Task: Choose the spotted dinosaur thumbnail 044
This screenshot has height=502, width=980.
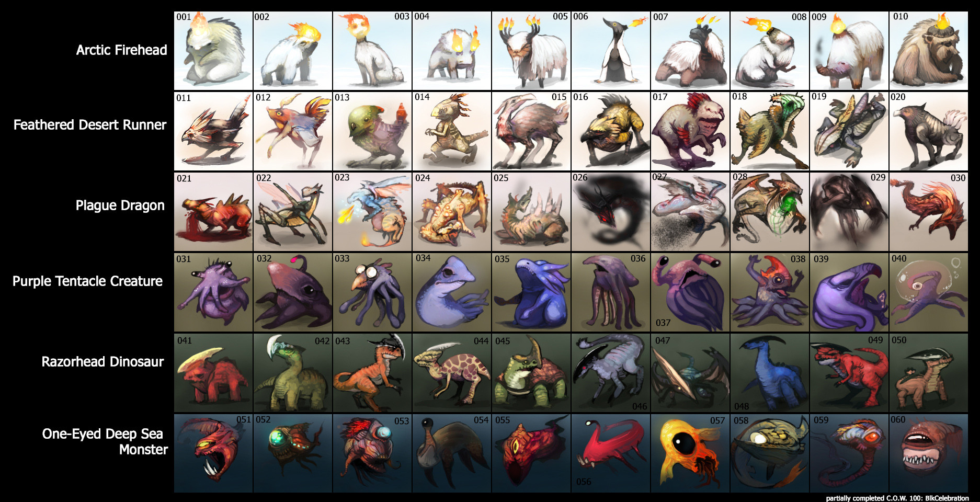Action: click(452, 373)
